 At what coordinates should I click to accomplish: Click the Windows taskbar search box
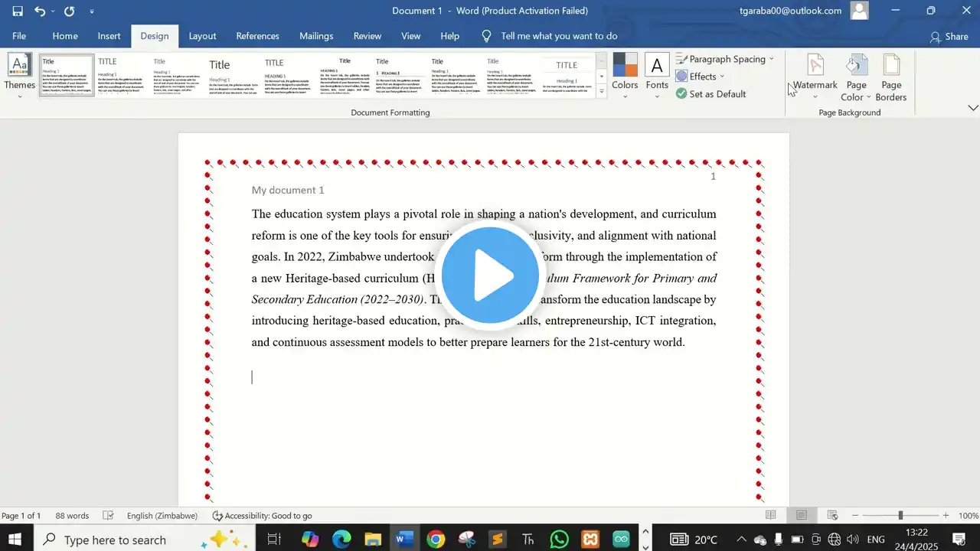click(143, 540)
